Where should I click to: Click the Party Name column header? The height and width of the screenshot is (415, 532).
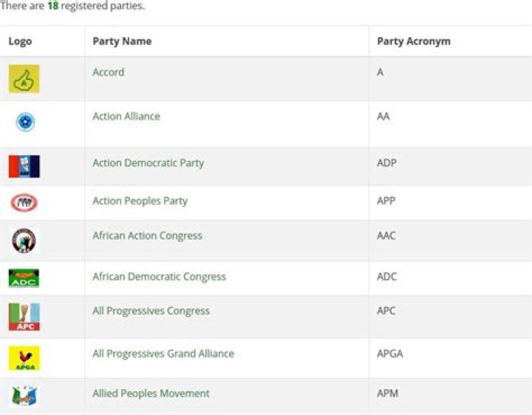(x=122, y=41)
